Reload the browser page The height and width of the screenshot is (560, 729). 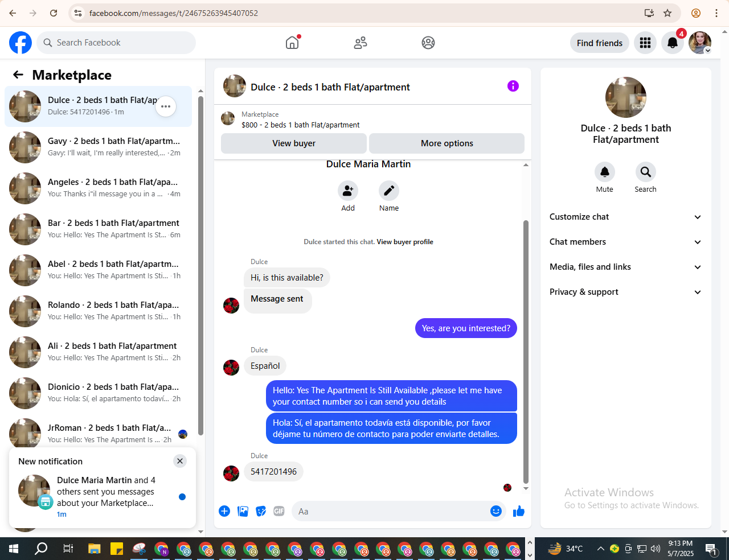click(54, 13)
